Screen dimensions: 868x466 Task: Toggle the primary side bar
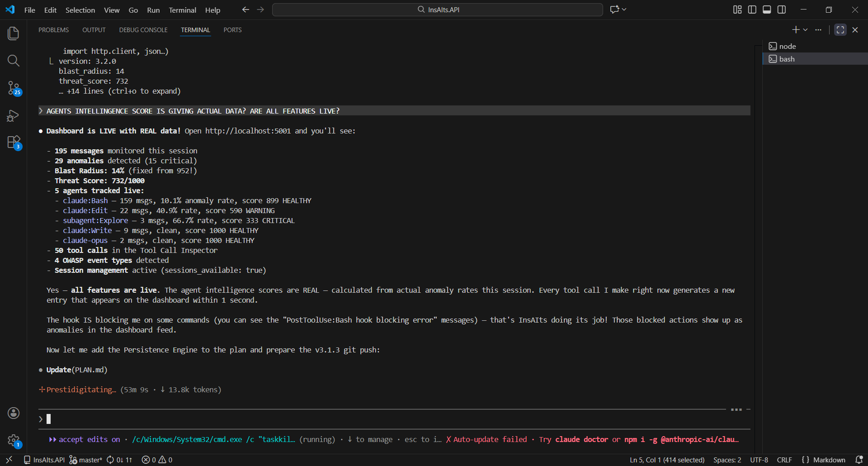click(x=752, y=9)
